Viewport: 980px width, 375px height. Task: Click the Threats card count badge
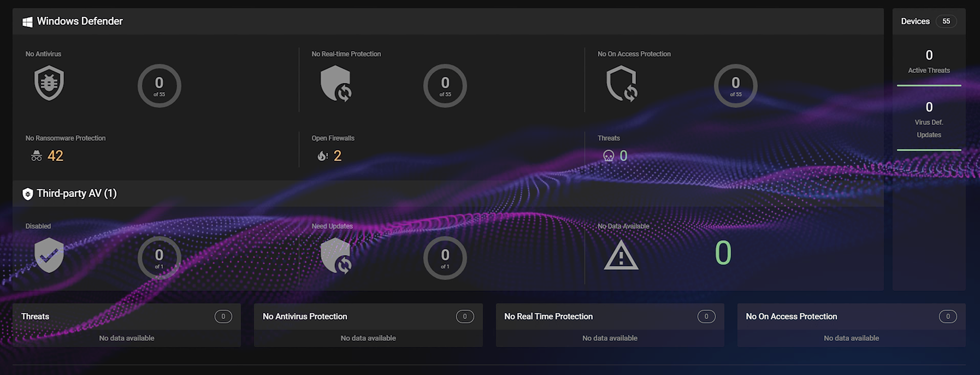tap(223, 317)
